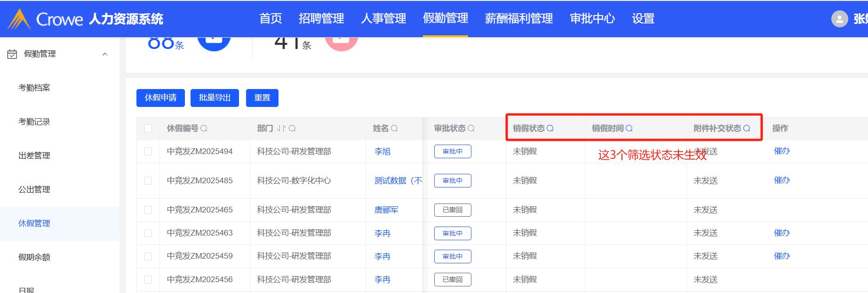Click 催办 for row ZM2025485
Screen dimensions: 868x293
click(x=782, y=180)
